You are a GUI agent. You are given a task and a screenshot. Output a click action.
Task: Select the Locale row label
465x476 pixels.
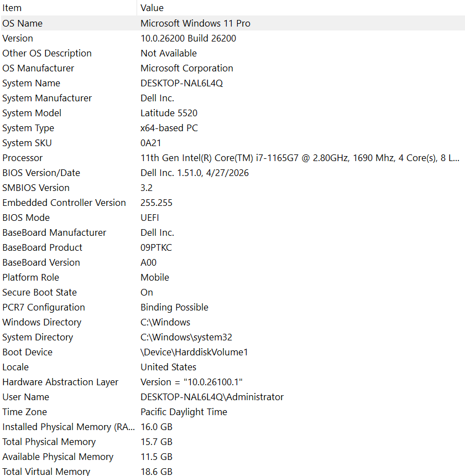(x=15, y=367)
